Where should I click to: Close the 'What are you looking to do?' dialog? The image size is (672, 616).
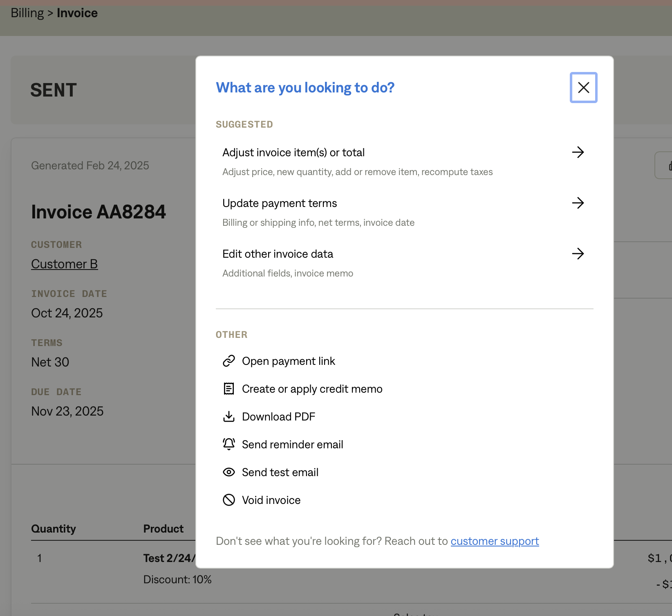[583, 88]
